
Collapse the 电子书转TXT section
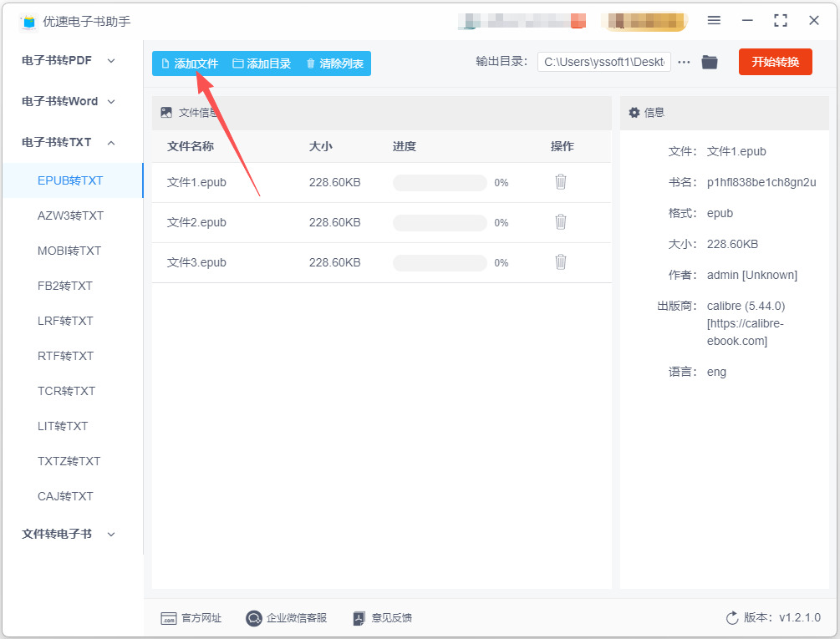tap(68, 142)
